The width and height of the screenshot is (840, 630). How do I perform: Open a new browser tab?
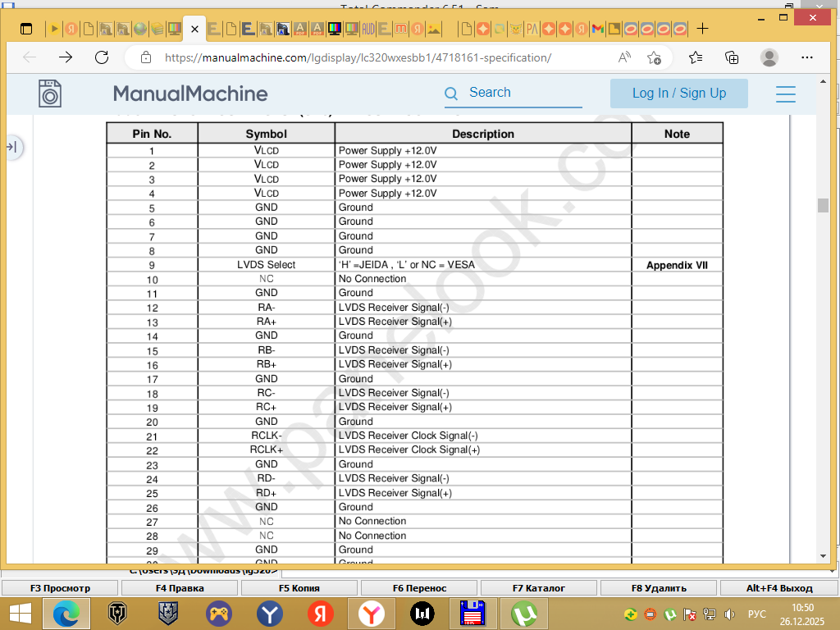[703, 29]
